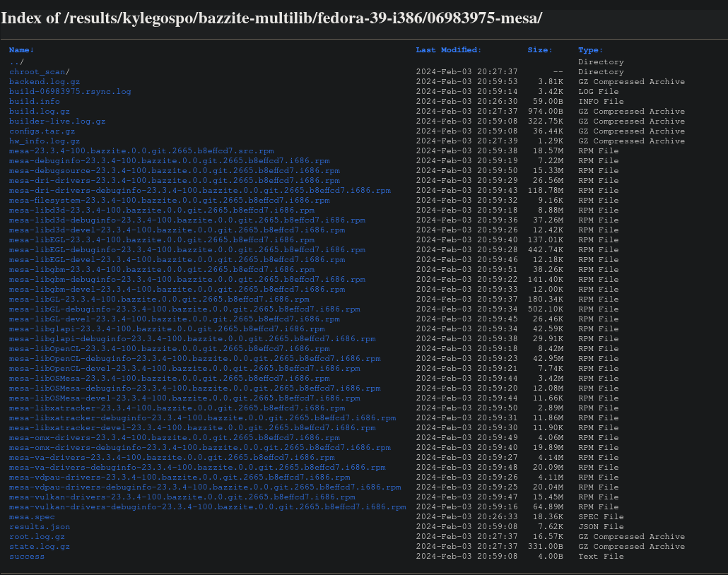This screenshot has height=575, width=728.
Task: Download mesa-dri-drivers-23.3.4 i686 rpm
Action: (175, 181)
